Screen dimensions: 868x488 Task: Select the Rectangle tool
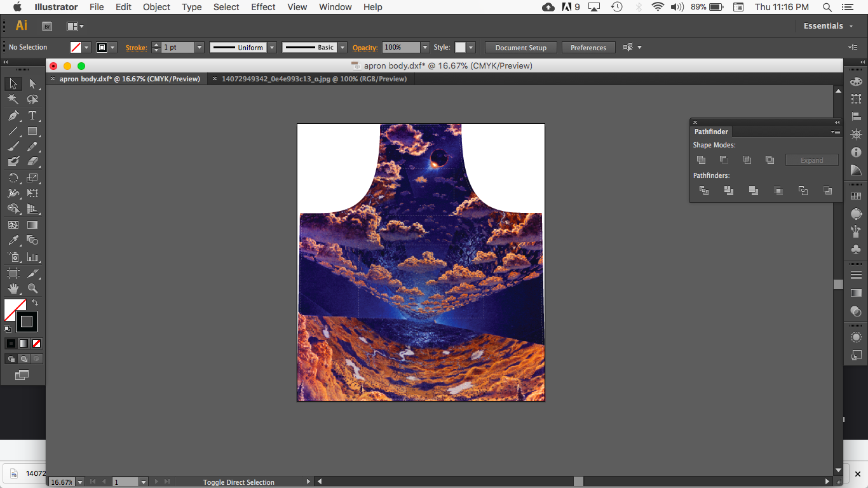coord(32,132)
